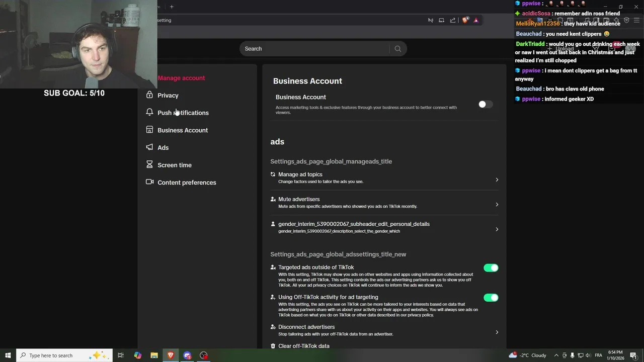Open Discord from the taskbar
This screenshot has height=362, width=644.
coord(187,355)
